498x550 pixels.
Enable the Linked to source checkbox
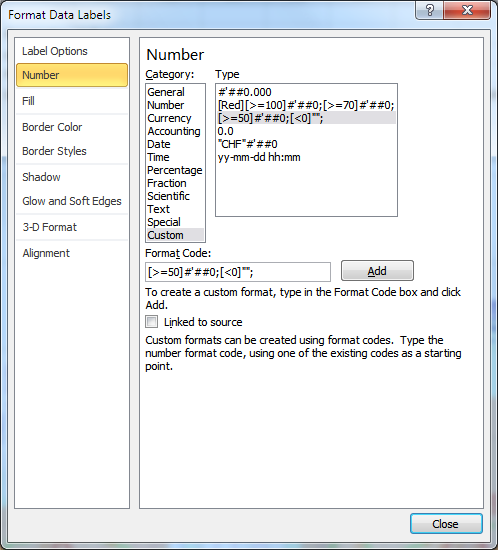tap(152, 322)
